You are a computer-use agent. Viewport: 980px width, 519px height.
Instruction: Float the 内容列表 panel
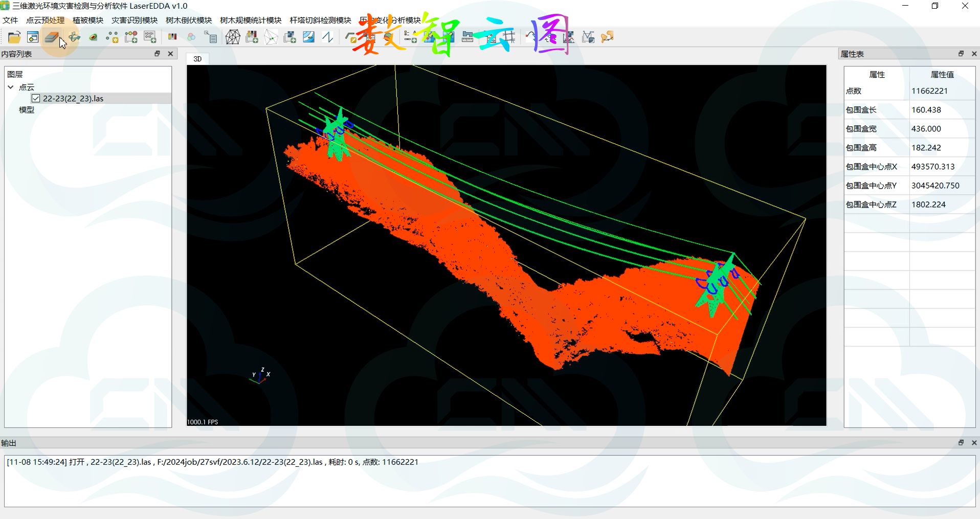[157, 54]
